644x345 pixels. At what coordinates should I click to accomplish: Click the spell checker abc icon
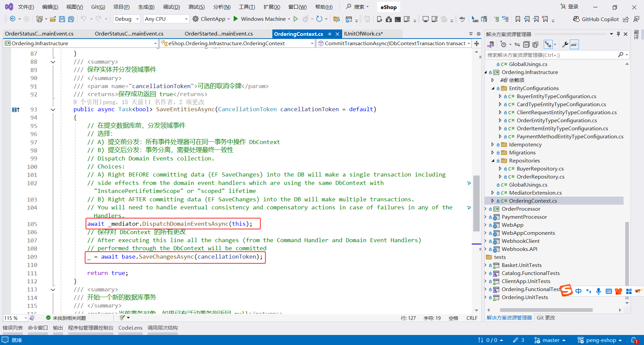462,19
